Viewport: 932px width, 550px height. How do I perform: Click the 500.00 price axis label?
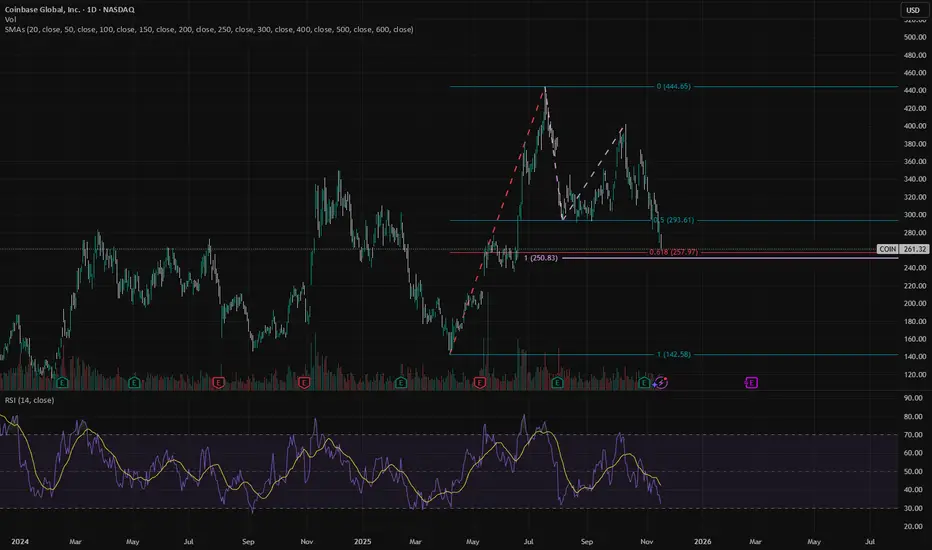pyautogui.click(x=915, y=37)
